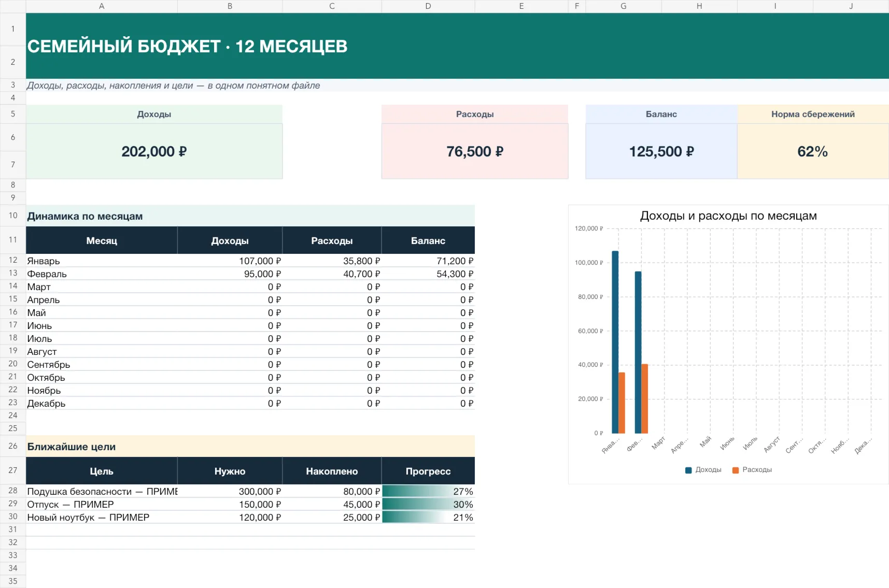Select the "Сентябрь" cell in the month column
Viewport: 889px width, 588px height.
tap(102, 364)
